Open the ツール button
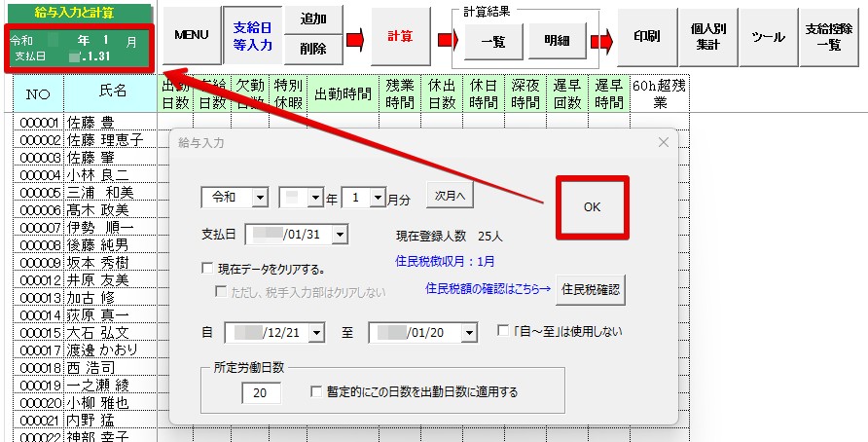Image resolution: width=868 pixels, height=442 pixels. [x=769, y=36]
